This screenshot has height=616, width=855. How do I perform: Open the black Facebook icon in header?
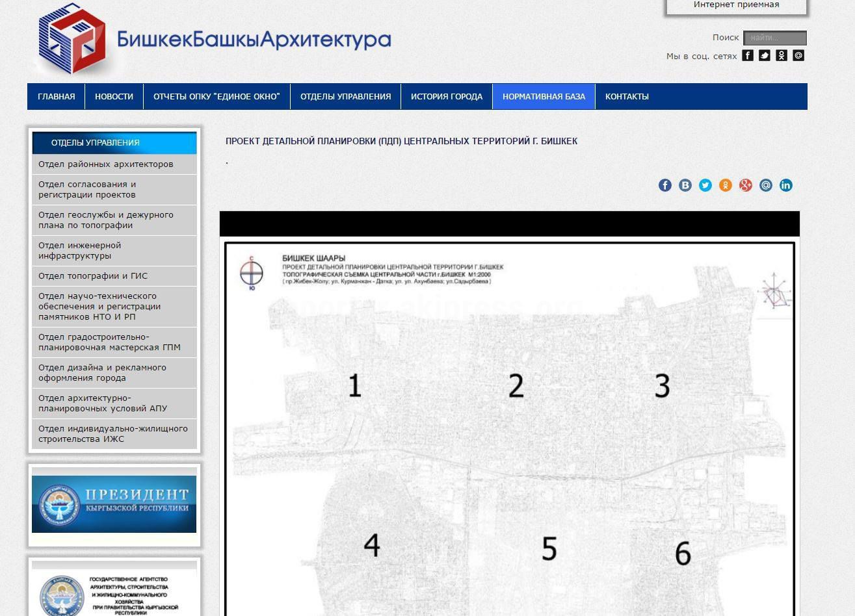tap(748, 55)
